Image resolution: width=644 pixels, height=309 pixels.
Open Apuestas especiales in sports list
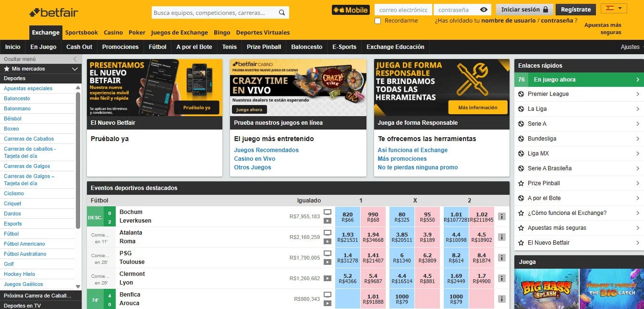click(x=28, y=88)
